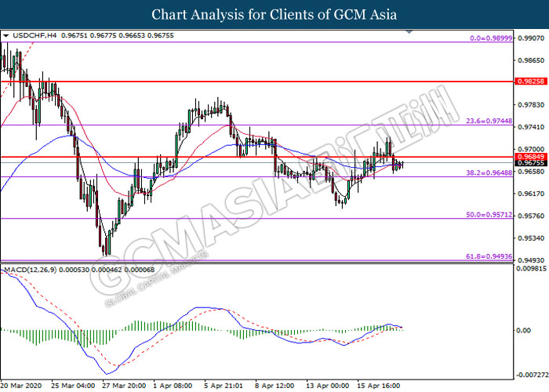Click the chart shift triangle marker at top
Screen dimensions: 549x392
click(409, 32)
